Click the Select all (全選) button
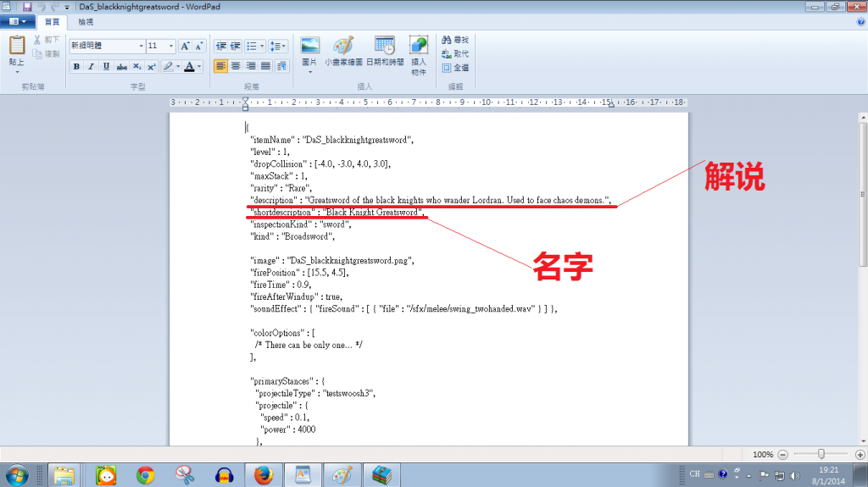Screen dimensions: 868x487 tap(455, 67)
